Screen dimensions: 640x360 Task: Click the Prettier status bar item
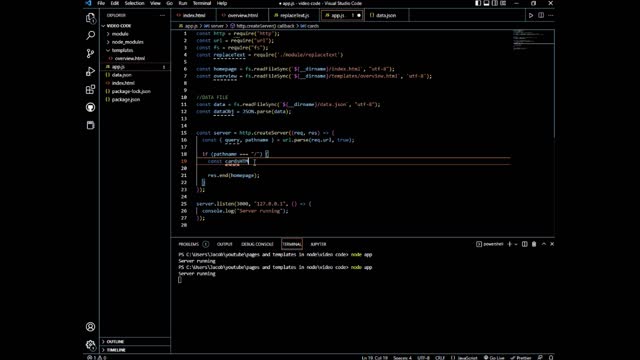coord(521,358)
